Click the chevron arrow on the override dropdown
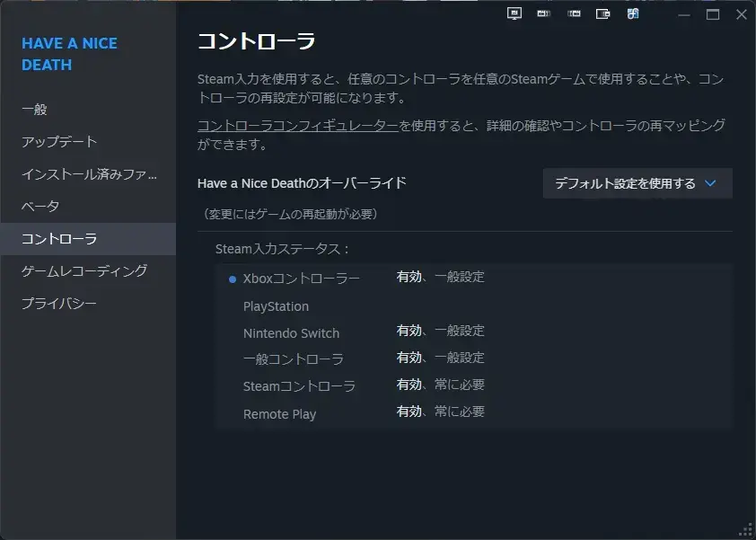Image resolution: width=756 pixels, height=540 pixels. click(x=710, y=183)
